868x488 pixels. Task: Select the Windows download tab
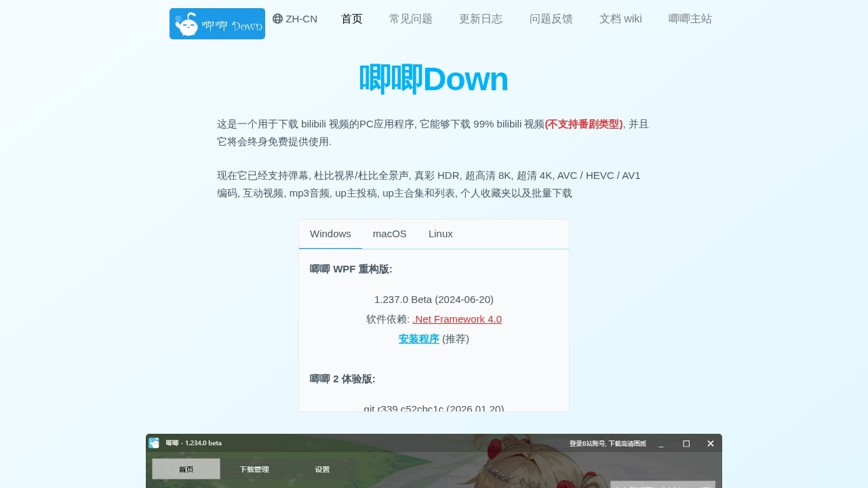tap(330, 234)
